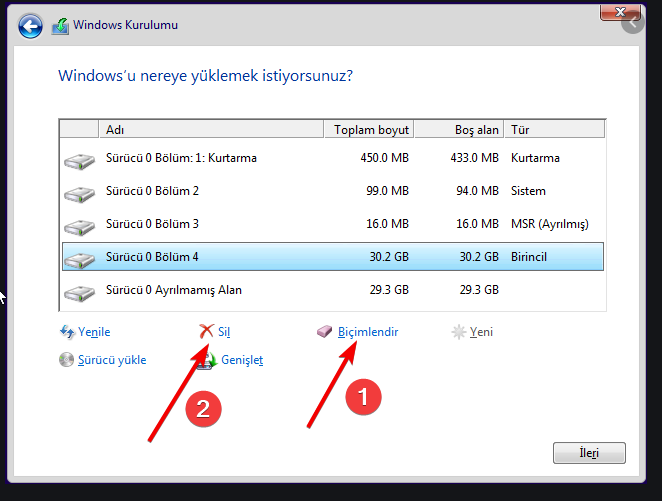Delete the partition with Sil link

pyautogui.click(x=224, y=332)
